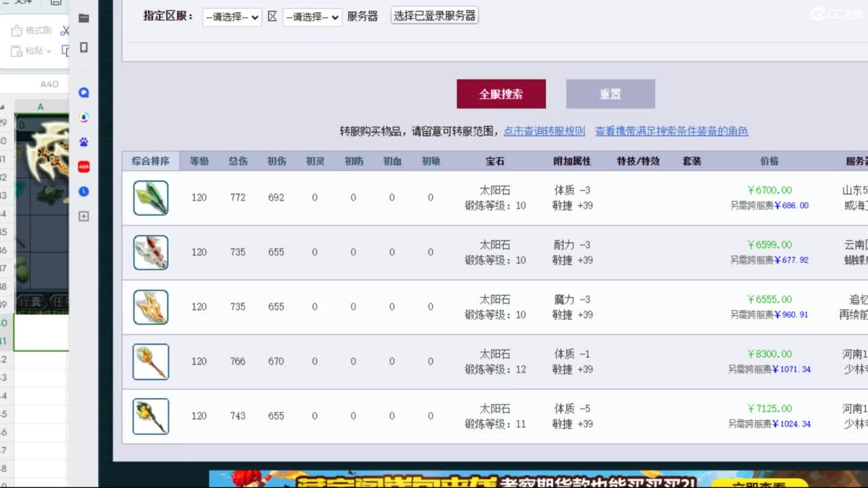868x488 pixels.
Task: Click the color wheel sidebar icon
Action: tap(83, 116)
